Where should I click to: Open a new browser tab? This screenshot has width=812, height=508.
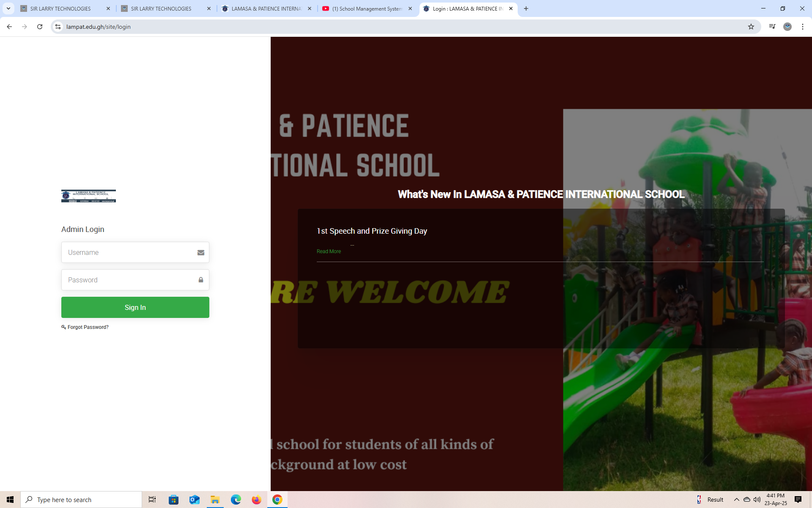point(526,8)
